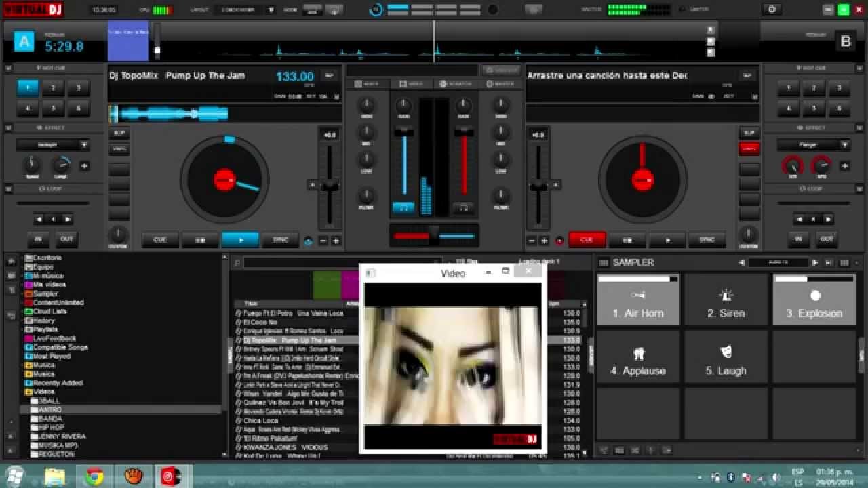Click pitch minus button on deck A
The image size is (868, 488).
pyautogui.click(x=323, y=241)
